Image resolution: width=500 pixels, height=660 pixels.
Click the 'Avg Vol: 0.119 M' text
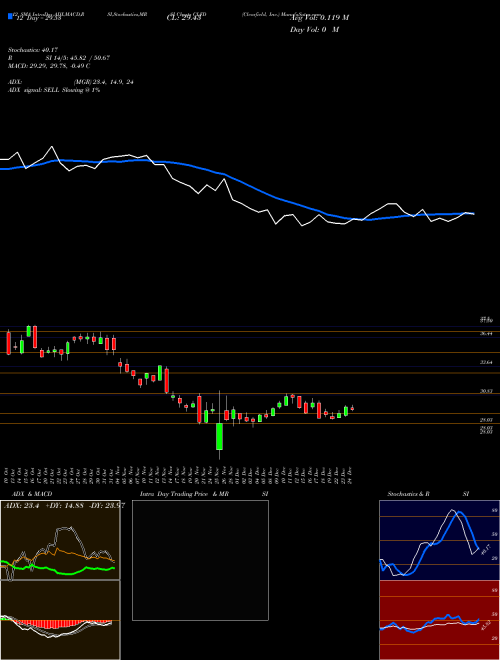pos(319,17)
